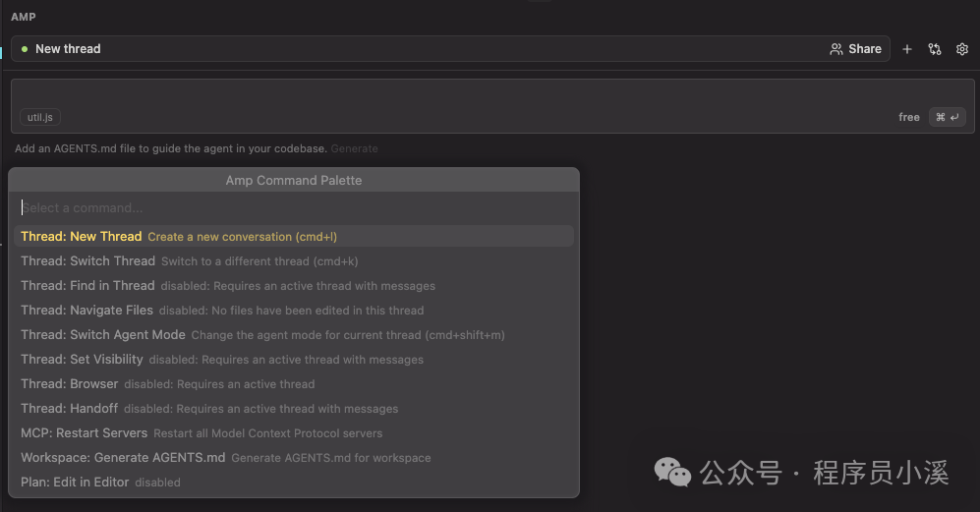The width and height of the screenshot is (980, 512).
Task: Click the free mode label
Action: pyautogui.click(x=909, y=117)
